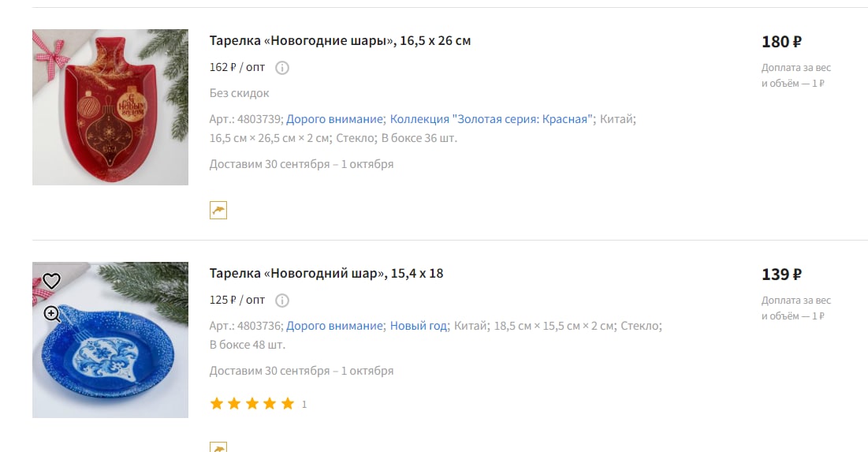Click the five-star rating of blue plate
Viewport: 868px width, 452px height.
click(x=251, y=404)
